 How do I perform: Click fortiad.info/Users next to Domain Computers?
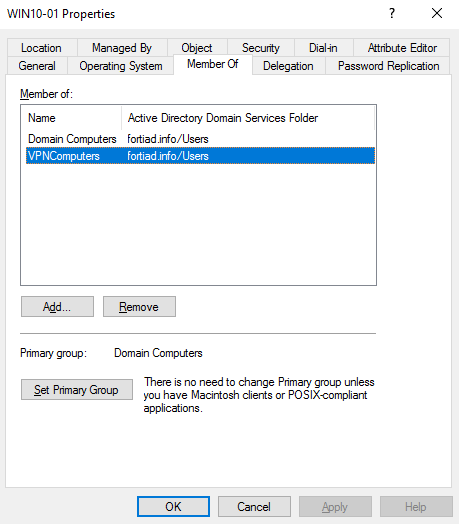pos(168,139)
